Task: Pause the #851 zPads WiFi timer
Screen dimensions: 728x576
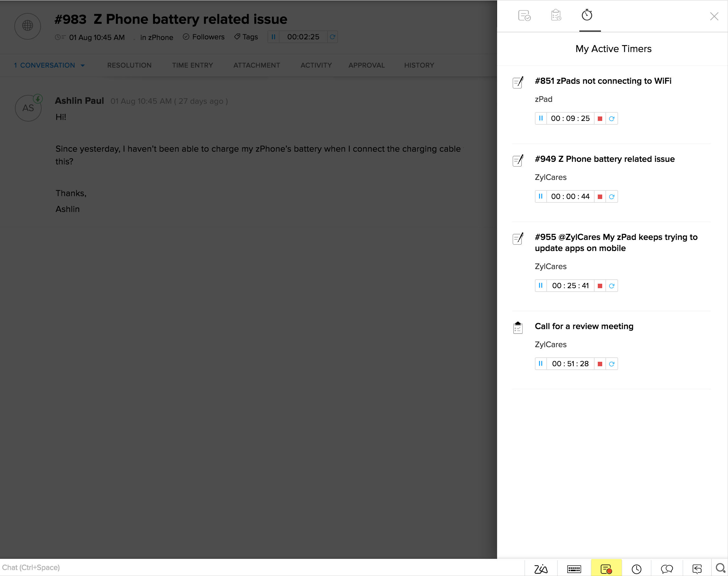Action: click(541, 118)
